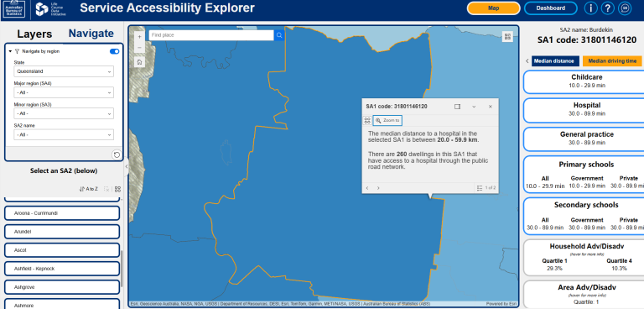Collapse the left side panel arrow
Screen dimensions: 644x309
coord(126,166)
